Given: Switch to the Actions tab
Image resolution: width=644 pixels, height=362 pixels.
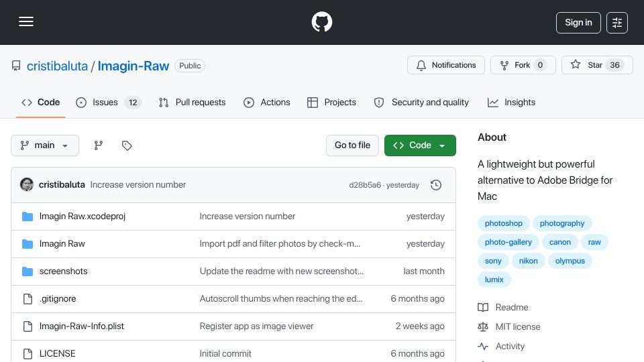Looking at the screenshot, I should point(266,102).
